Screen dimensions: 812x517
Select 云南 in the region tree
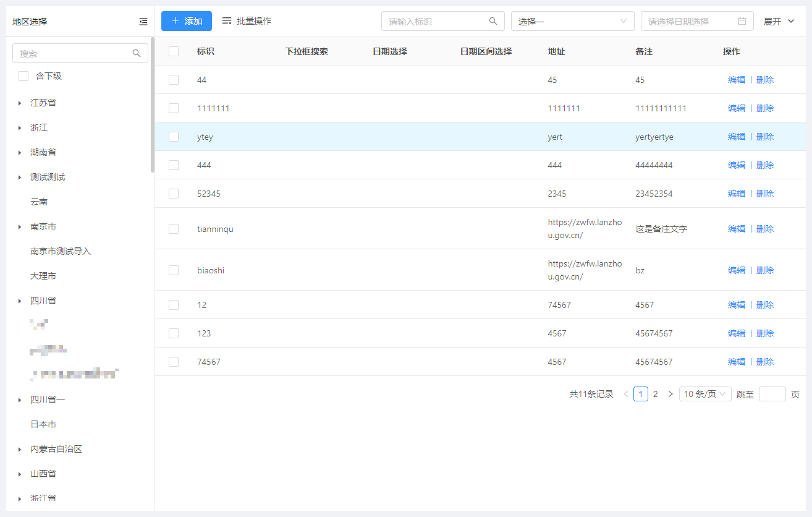39,202
